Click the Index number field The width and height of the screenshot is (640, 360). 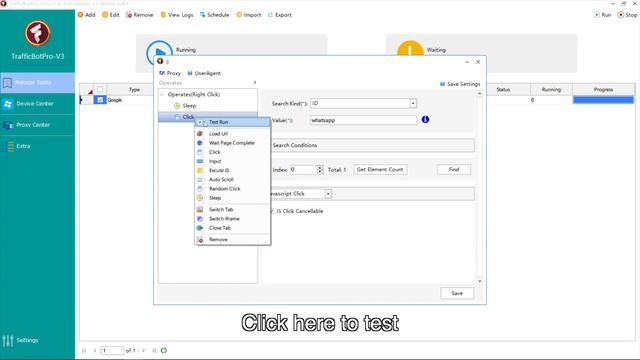(x=304, y=169)
